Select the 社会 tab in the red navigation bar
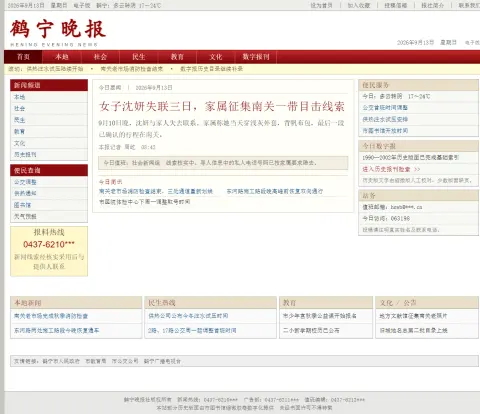480x414 pixels. click(100, 57)
